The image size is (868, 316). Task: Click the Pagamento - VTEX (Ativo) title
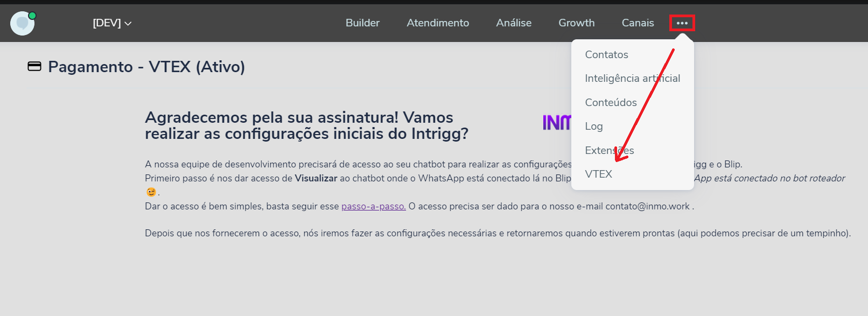(x=146, y=67)
